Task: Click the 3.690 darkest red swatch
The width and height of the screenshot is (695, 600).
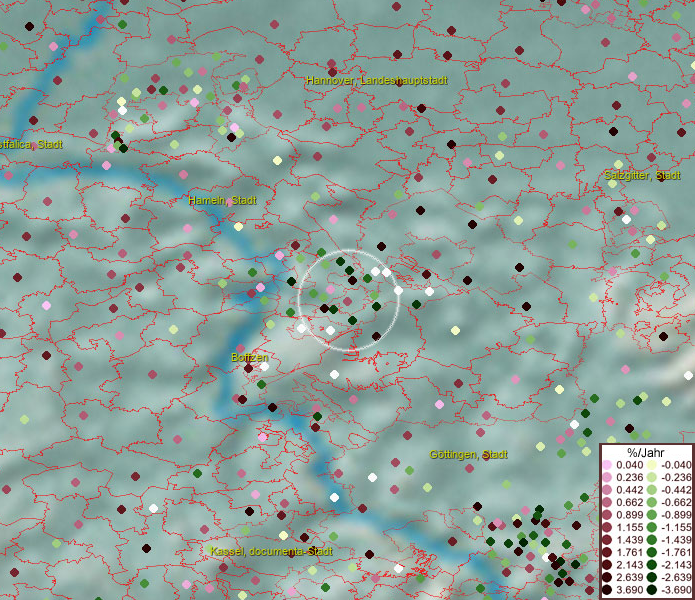Action: coord(607,590)
